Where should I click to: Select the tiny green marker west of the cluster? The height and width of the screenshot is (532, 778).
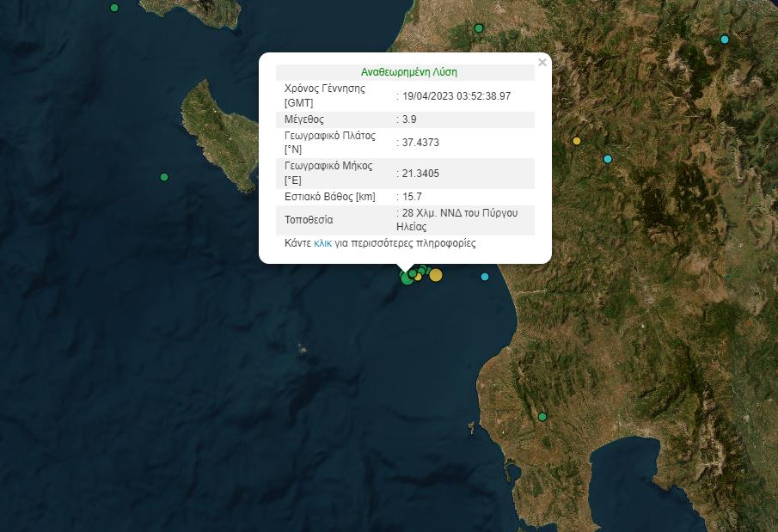(401, 273)
